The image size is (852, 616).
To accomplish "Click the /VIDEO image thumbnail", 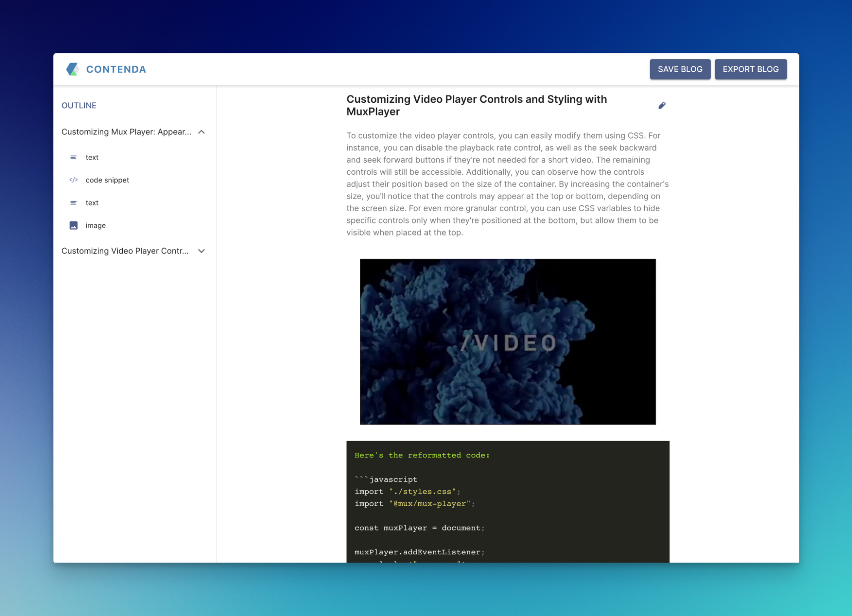I will coord(507,342).
